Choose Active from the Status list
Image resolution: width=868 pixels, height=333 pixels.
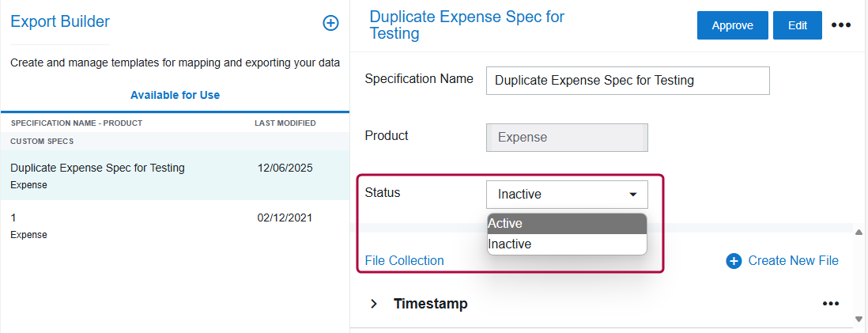pos(567,224)
